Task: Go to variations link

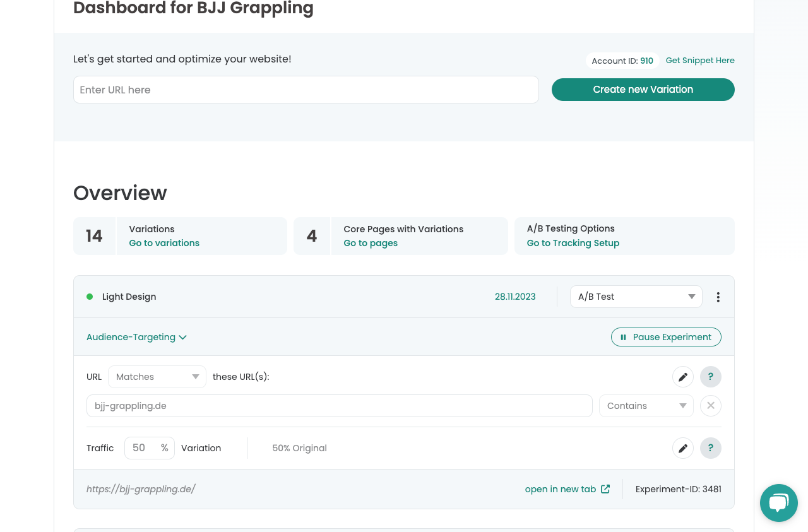Action: (164, 243)
